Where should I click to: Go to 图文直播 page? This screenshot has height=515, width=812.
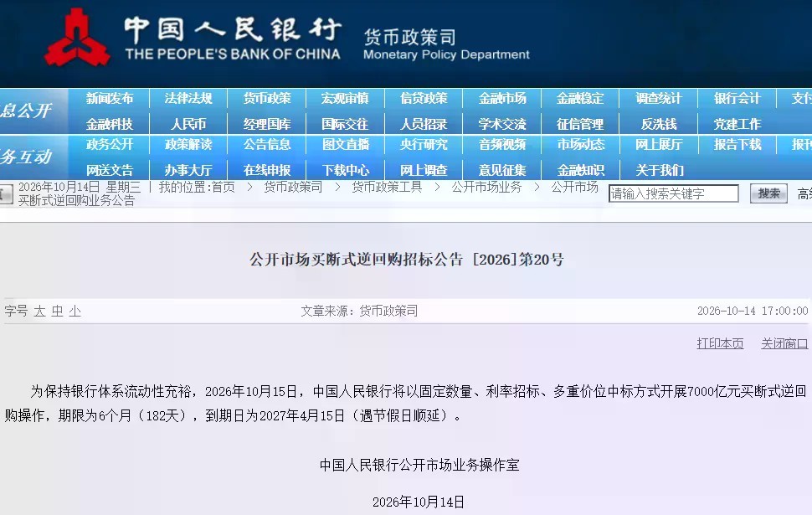tap(346, 144)
